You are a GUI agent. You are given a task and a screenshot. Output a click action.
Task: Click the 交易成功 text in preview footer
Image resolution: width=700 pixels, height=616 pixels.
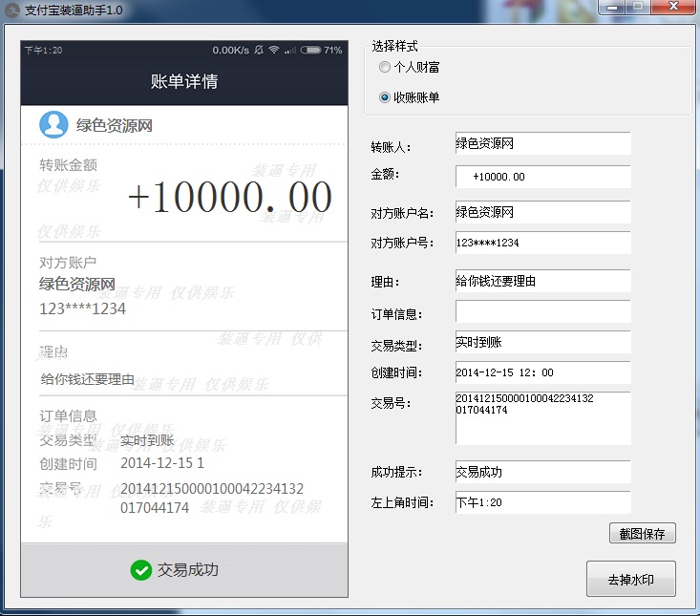(x=188, y=570)
